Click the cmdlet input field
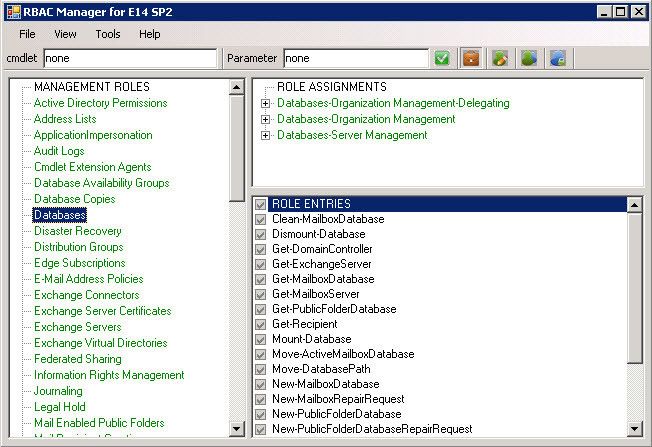Viewport: 652px width, 447px height. tap(130, 58)
